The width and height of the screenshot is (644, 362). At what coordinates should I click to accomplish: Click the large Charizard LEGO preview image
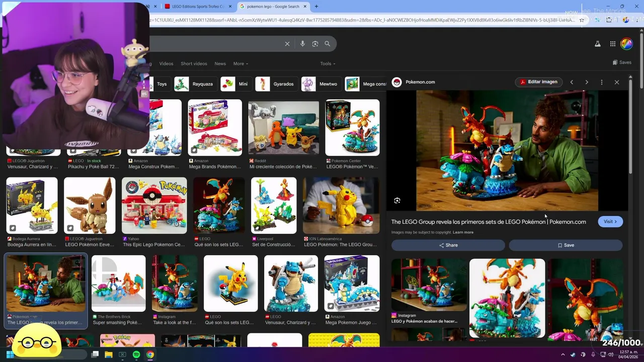[x=507, y=150]
